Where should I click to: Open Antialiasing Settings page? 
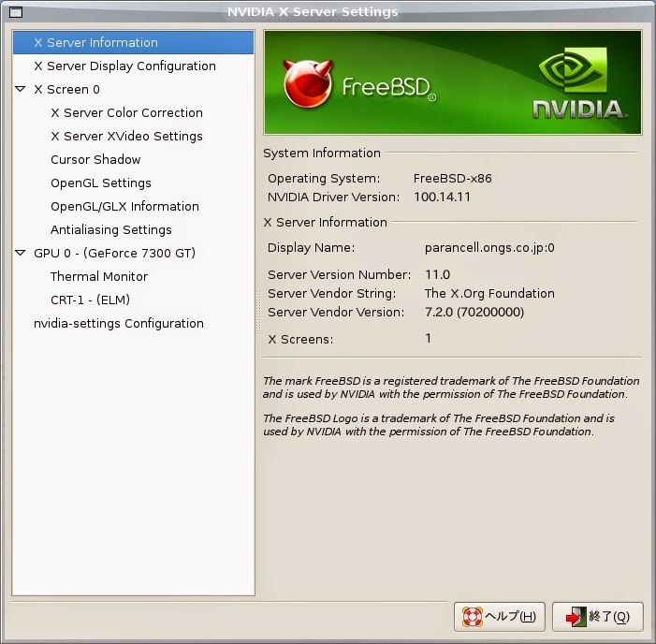tap(110, 229)
